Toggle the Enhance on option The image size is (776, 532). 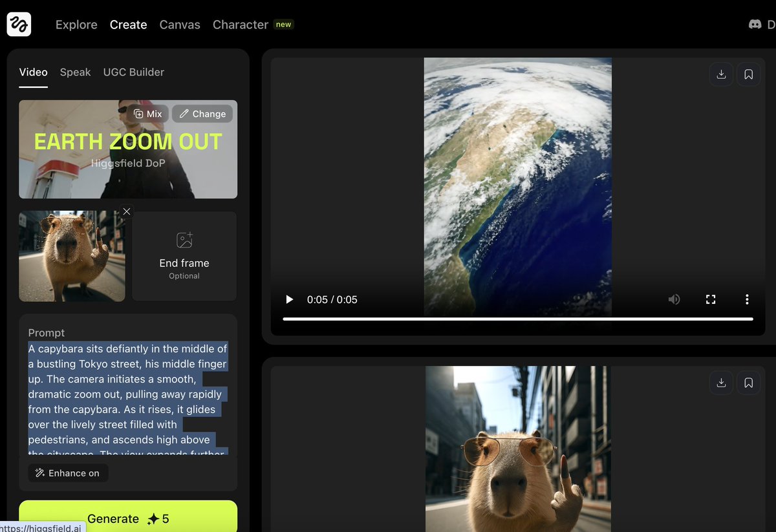pyautogui.click(x=68, y=473)
